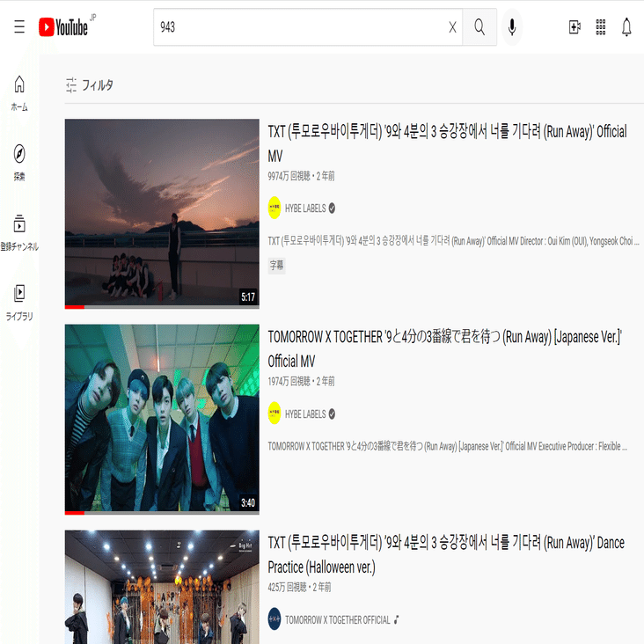Click verified badge beside first HYBE LABELS
644x644 pixels.
[x=332, y=209]
